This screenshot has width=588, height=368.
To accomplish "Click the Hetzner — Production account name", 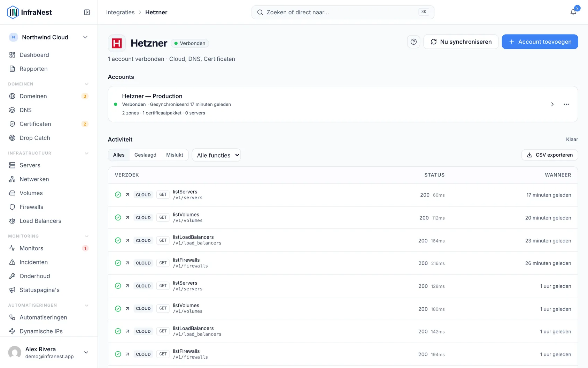I will [152, 96].
